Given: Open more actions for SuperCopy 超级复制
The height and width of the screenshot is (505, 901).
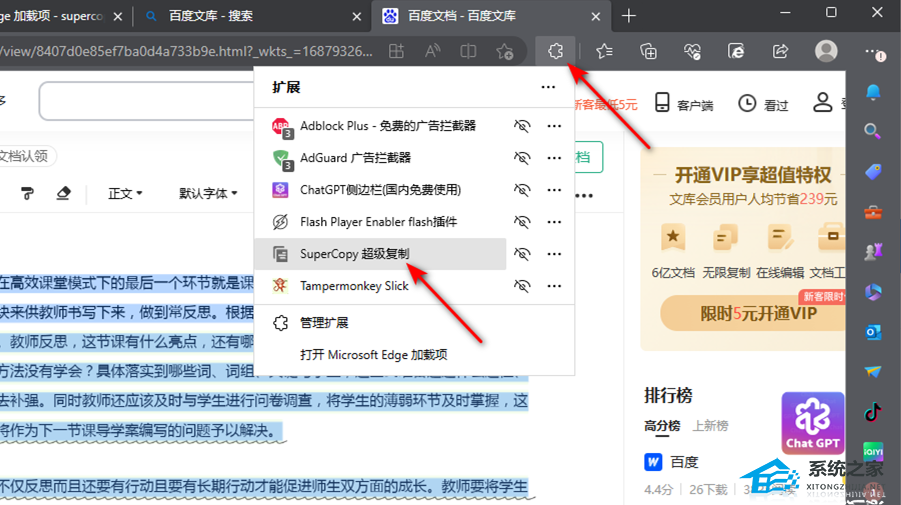Looking at the screenshot, I should pyautogui.click(x=554, y=253).
